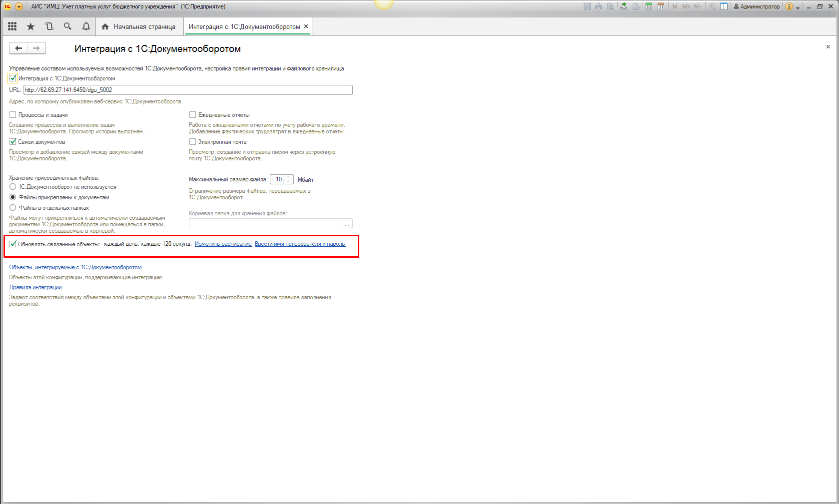
Task: Open the calendar icon in title bar
Action: pos(661,6)
